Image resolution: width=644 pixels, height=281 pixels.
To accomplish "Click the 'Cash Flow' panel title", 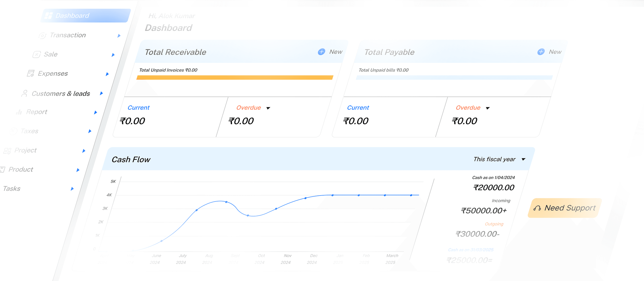I will [131, 160].
